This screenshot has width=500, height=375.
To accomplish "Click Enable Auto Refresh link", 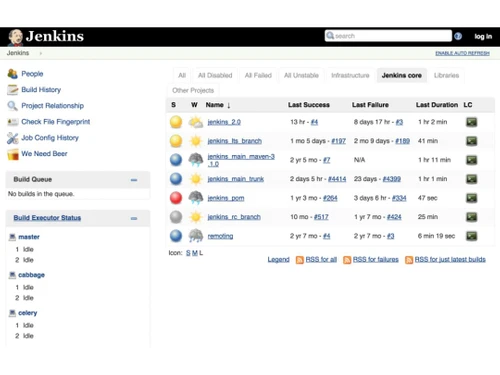I will coord(462,53).
